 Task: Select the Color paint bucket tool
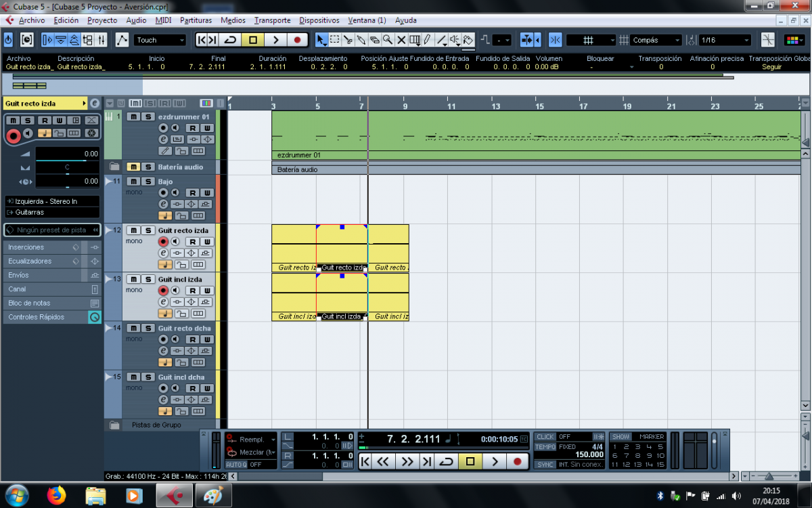(x=468, y=40)
